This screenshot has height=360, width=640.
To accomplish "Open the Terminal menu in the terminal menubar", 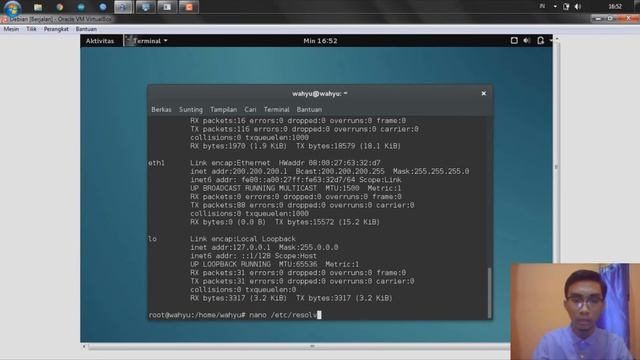I will coord(276,109).
